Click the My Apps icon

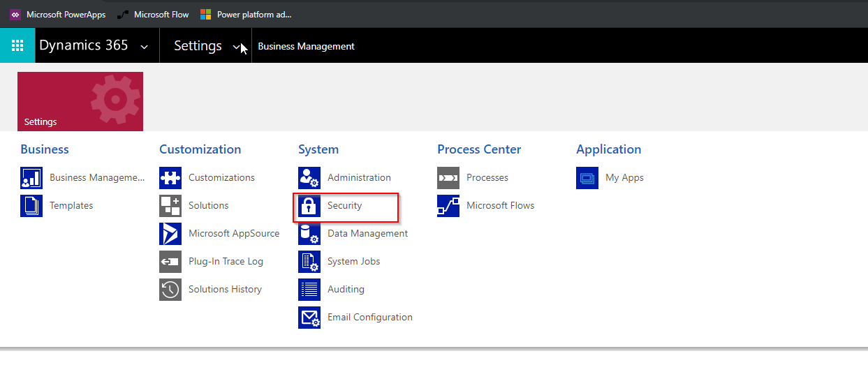(587, 178)
